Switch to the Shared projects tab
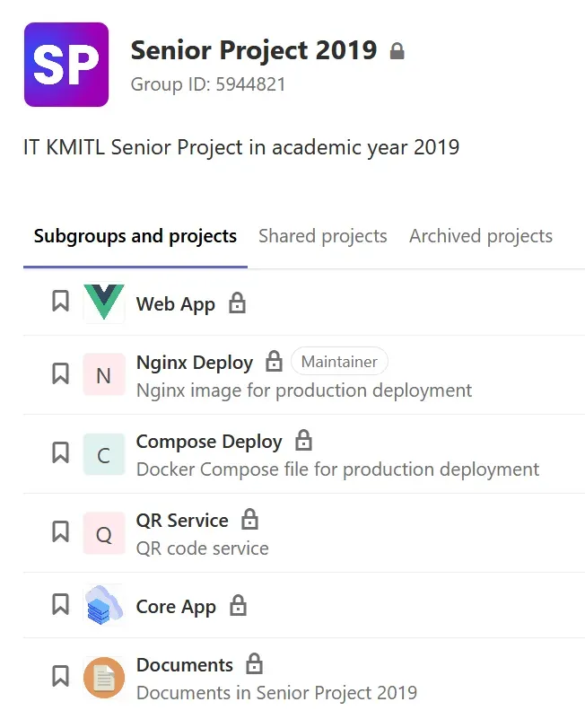 (323, 236)
